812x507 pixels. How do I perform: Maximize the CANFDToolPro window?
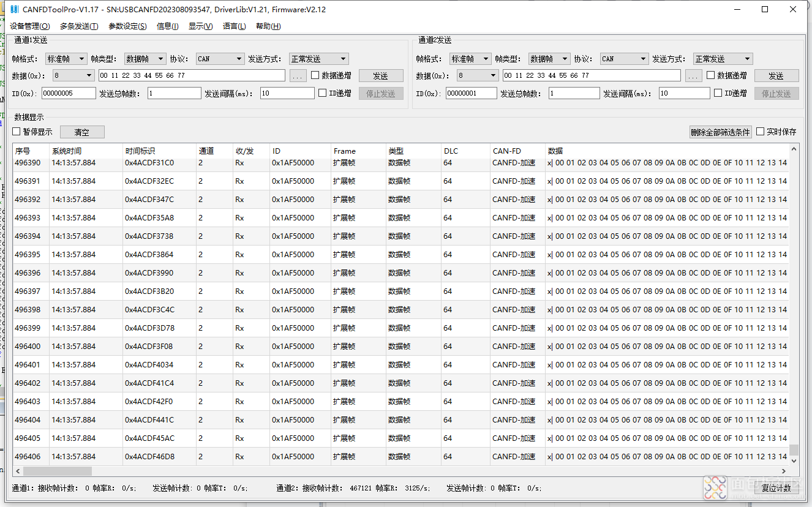(x=765, y=9)
